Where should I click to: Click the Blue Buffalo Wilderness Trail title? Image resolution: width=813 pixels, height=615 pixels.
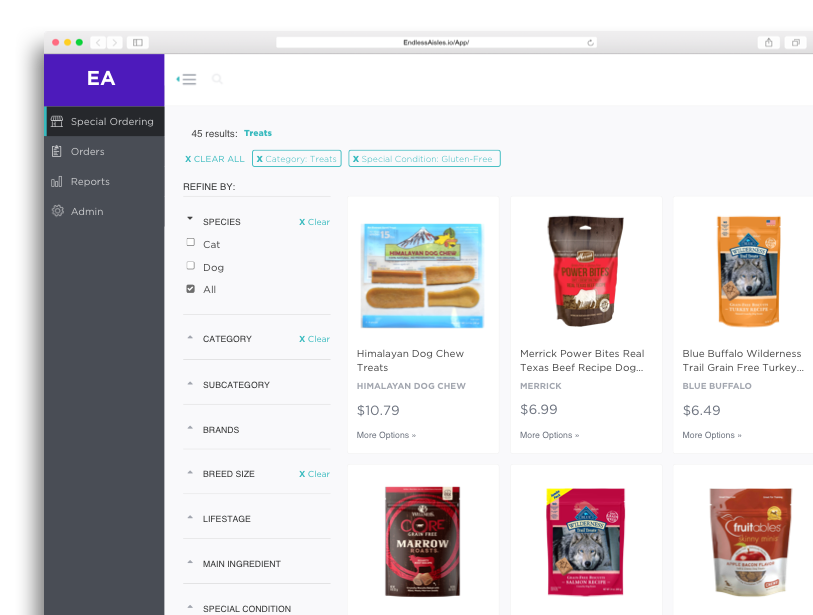click(x=743, y=360)
